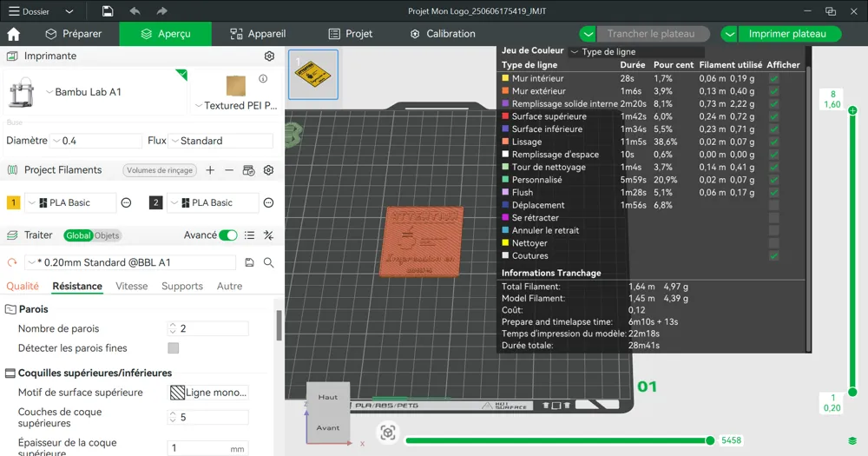
Task: Toggle Lissage display checkbox
Action: pos(774,142)
